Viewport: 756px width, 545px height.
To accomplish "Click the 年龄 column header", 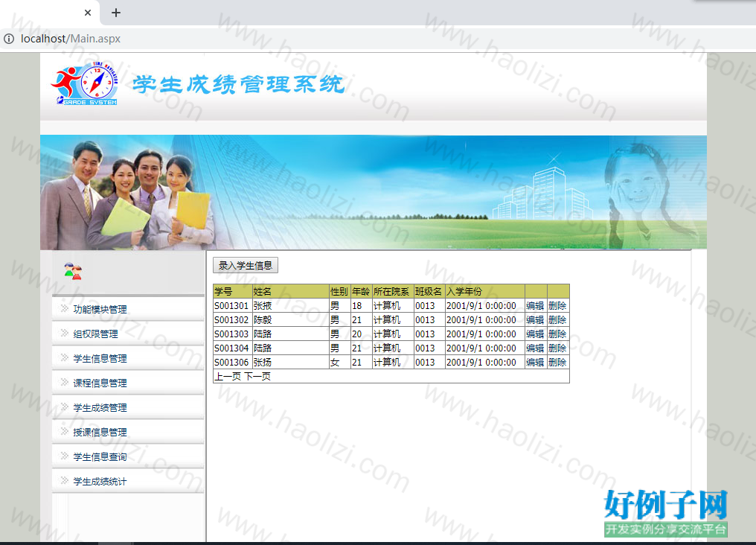I will 361,291.
